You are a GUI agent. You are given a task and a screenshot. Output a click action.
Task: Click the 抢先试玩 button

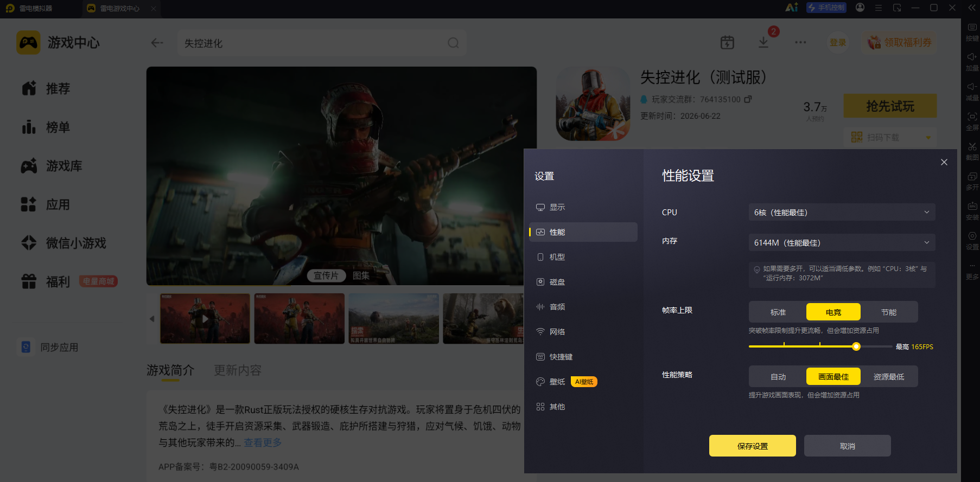(x=890, y=106)
